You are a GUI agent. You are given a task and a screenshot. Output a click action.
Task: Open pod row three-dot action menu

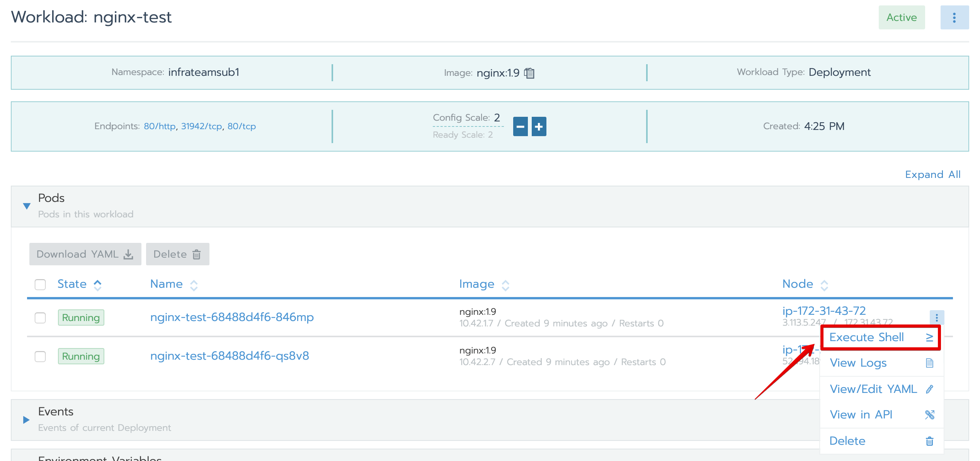936,318
